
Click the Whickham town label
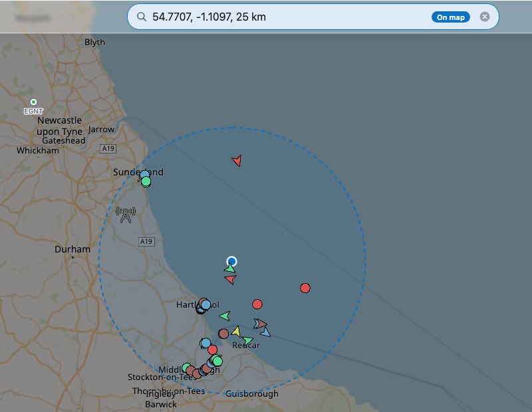coord(38,151)
